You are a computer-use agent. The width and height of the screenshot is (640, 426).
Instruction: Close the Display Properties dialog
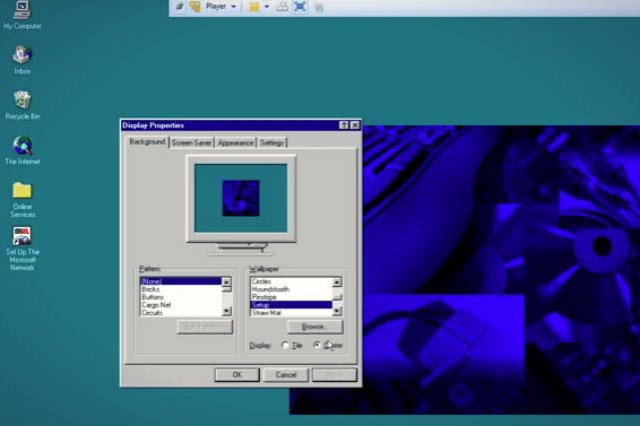355,125
